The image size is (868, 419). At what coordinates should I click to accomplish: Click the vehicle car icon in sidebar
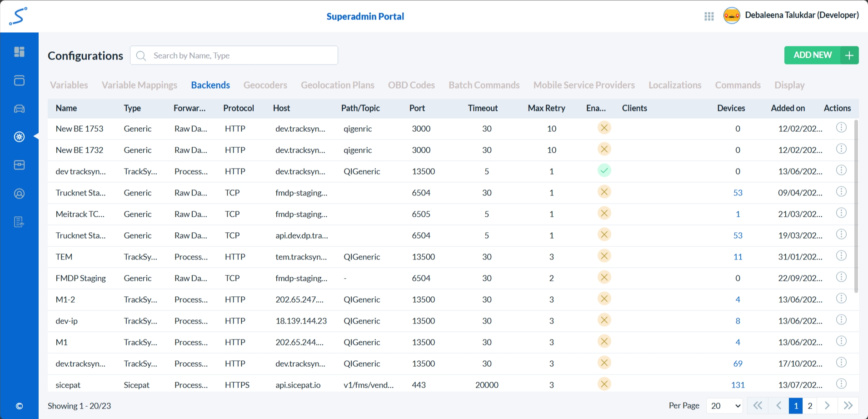(x=19, y=109)
